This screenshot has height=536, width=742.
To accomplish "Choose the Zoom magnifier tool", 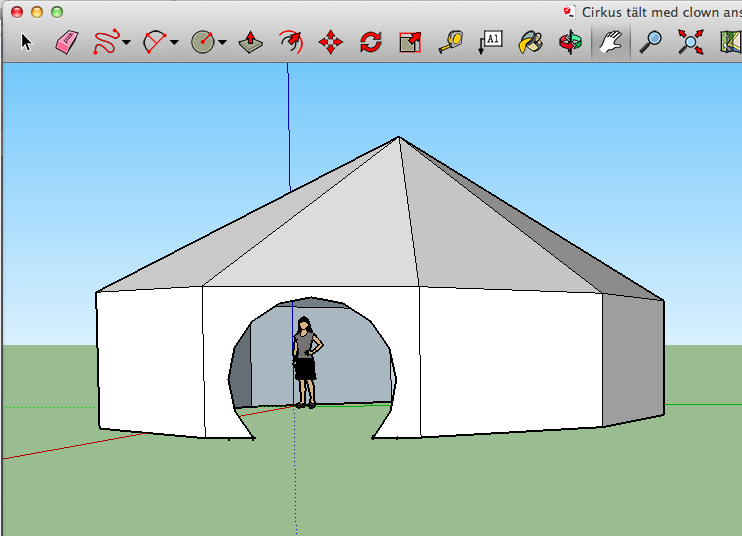I will tap(651, 42).
